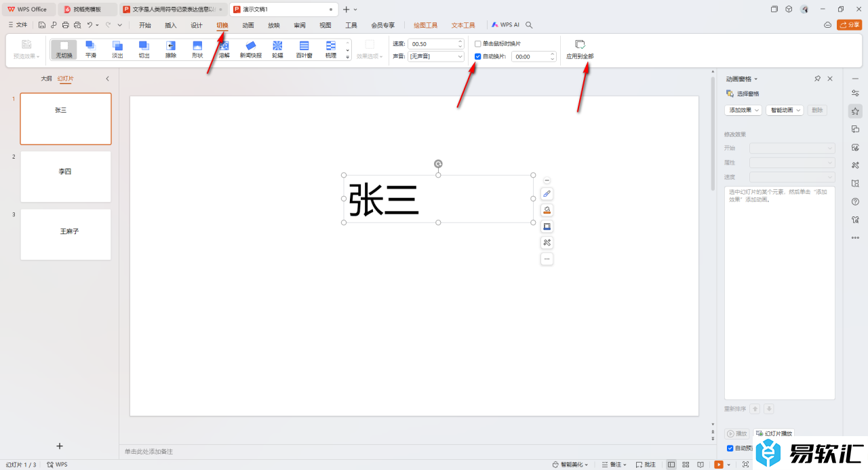
Task: Collapse the slide thumbnail panel
Action: tap(107, 79)
